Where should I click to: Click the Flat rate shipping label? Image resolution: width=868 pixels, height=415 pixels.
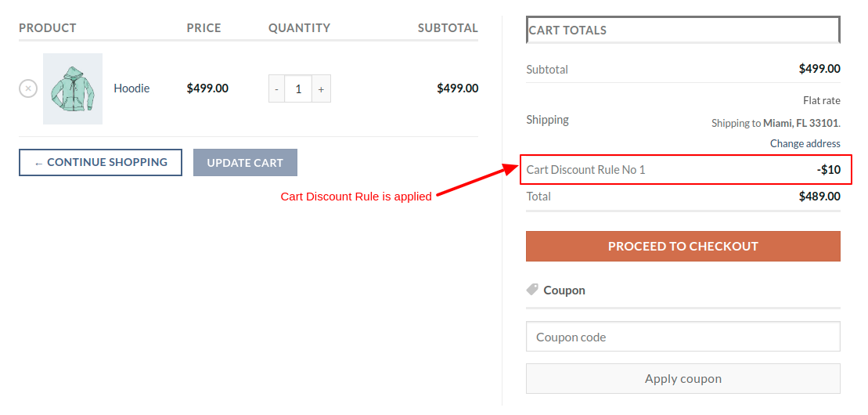pyautogui.click(x=821, y=100)
